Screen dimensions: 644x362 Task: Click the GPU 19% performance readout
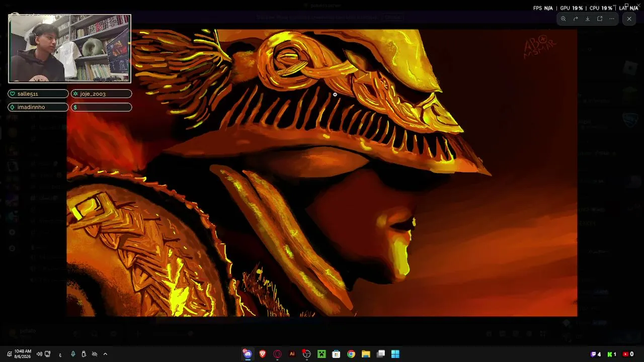click(572, 8)
